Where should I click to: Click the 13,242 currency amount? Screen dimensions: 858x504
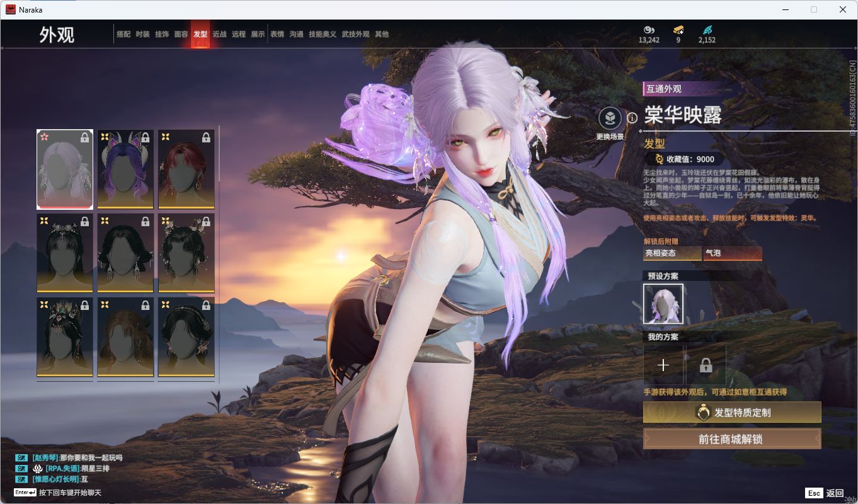(x=649, y=40)
